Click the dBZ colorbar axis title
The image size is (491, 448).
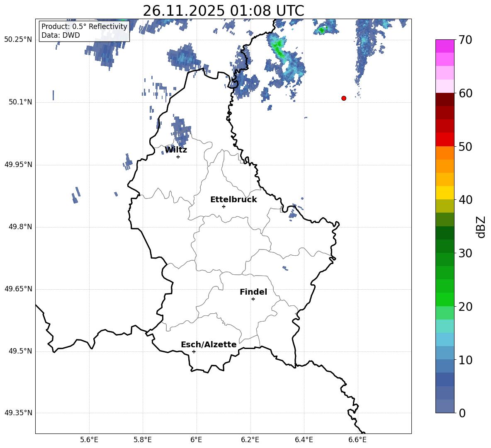pos(481,227)
